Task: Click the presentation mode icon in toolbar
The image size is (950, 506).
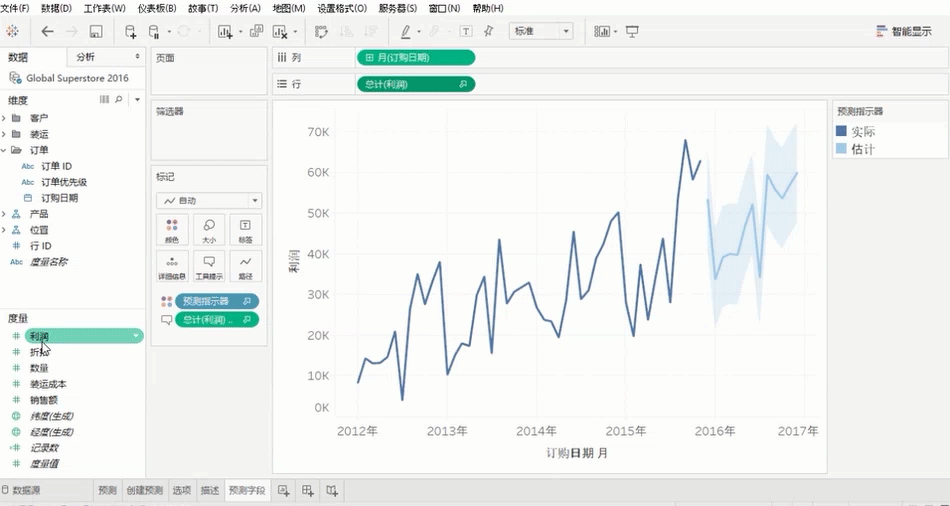Action: tap(632, 32)
